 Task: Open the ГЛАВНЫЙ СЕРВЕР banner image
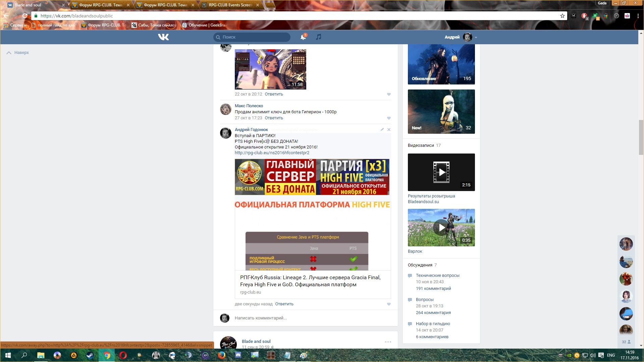[312, 177]
